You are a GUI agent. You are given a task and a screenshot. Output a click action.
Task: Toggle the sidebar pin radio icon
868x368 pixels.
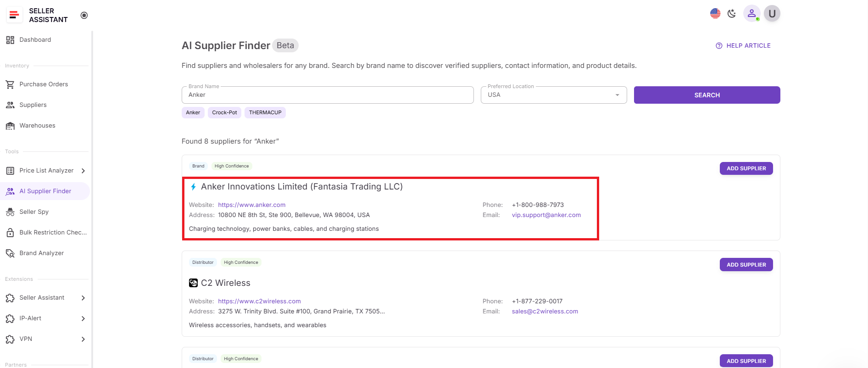(84, 15)
